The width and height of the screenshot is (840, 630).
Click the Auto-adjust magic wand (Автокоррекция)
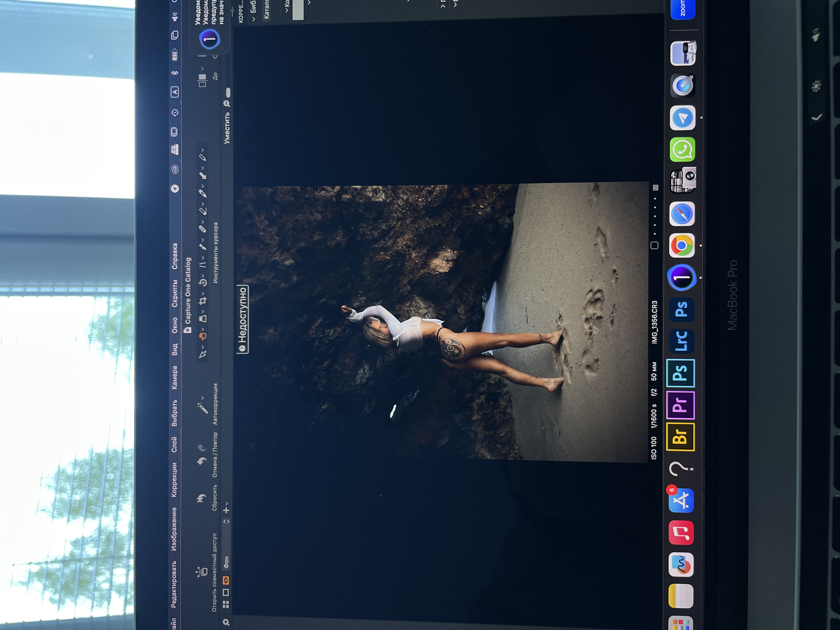(202, 408)
